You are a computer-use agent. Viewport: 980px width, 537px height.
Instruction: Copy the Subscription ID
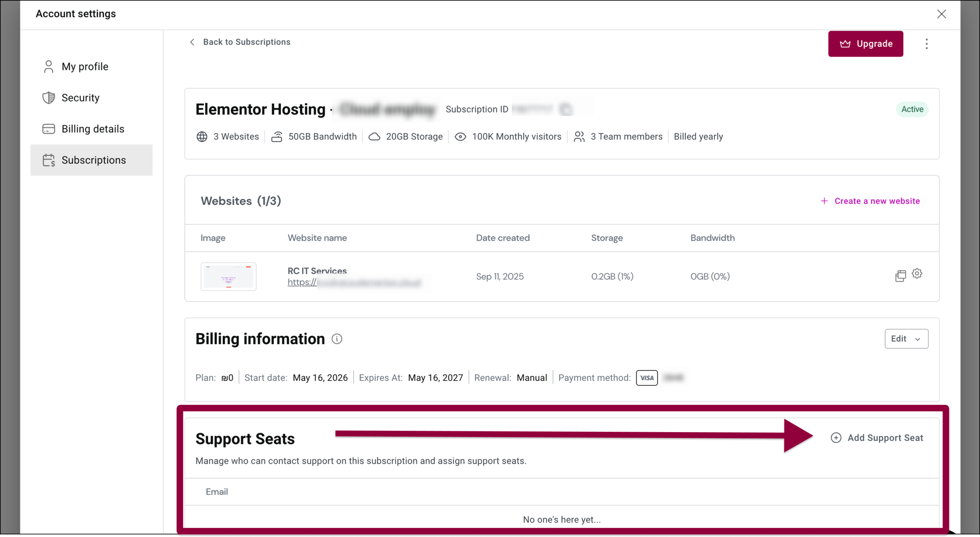(566, 109)
